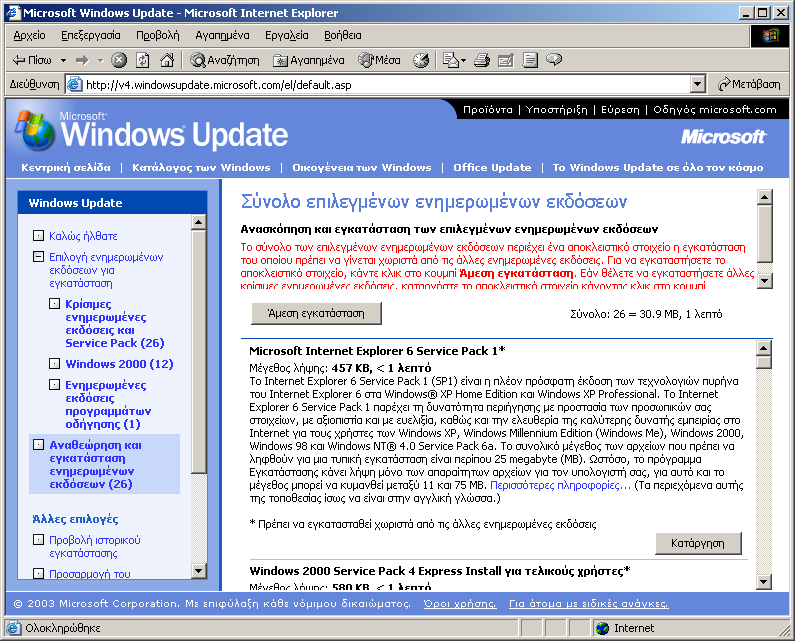Image resolution: width=795 pixels, height=641 pixels.
Task: Click the Discuss icon in toolbar
Action: (530, 60)
